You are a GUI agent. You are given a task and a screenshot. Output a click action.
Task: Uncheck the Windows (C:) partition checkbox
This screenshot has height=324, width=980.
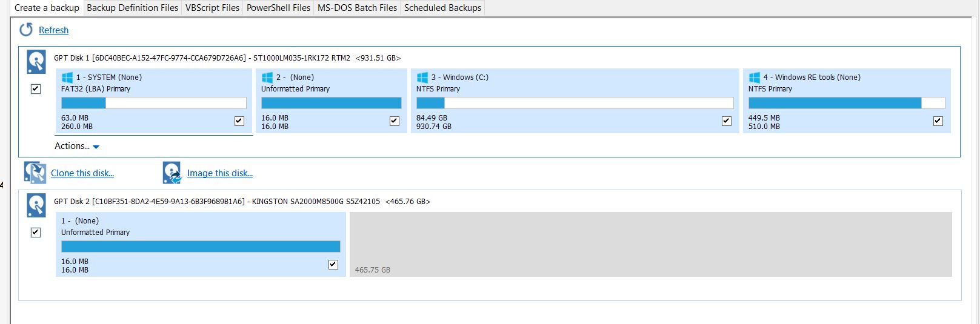[727, 121]
